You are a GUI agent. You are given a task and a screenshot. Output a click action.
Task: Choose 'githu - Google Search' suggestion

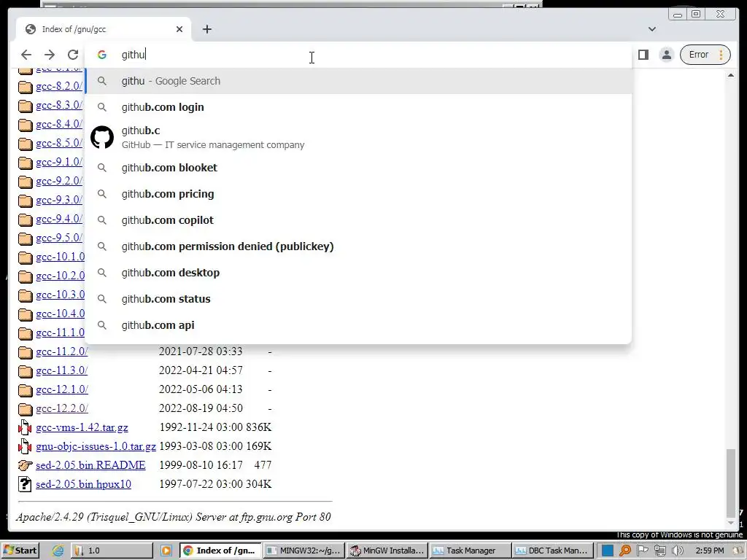[x=358, y=81]
